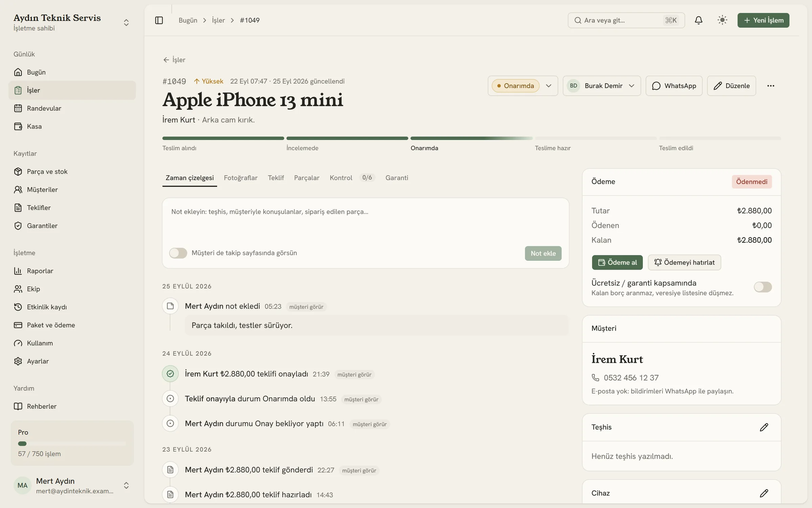
Task: Enable Müşteri de takip sayfasında görsün toggle
Action: tap(178, 253)
